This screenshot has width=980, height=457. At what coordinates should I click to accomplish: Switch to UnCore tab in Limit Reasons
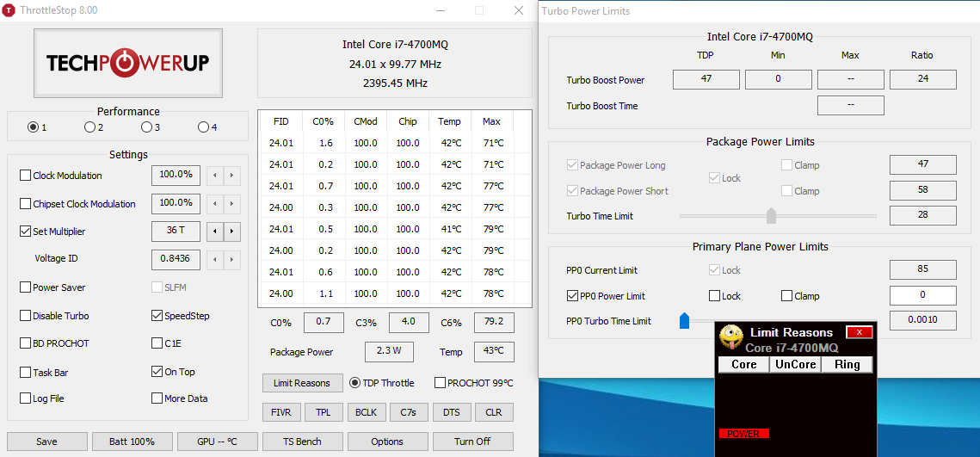[796, 364]
